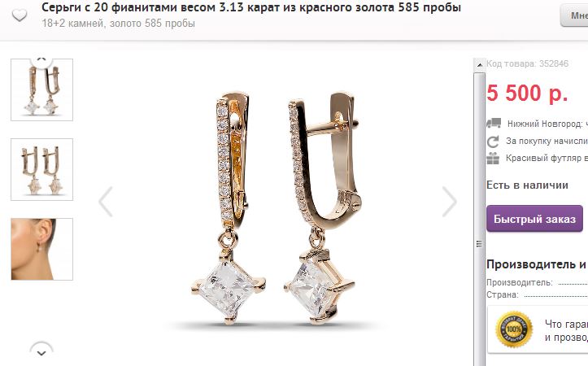Click the За покупку начисли bonus text
Screen dimensions: 588x366
(x=547, y=141)
